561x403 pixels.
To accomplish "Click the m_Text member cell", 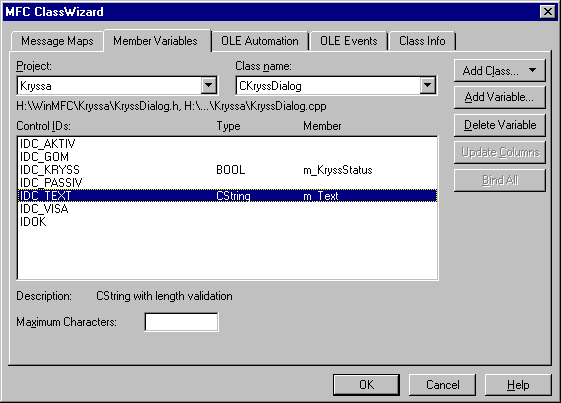I will pyautogui.click(x=321, y=196).
